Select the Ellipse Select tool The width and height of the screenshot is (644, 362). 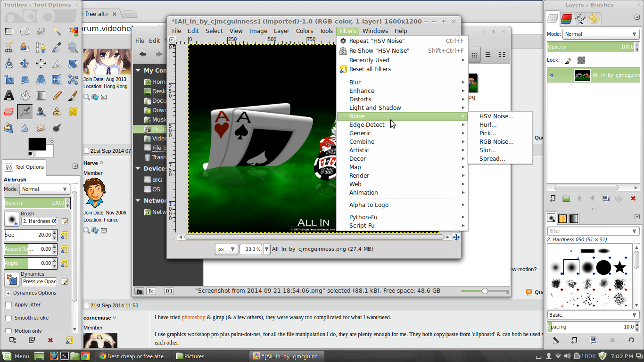(25, 32)
